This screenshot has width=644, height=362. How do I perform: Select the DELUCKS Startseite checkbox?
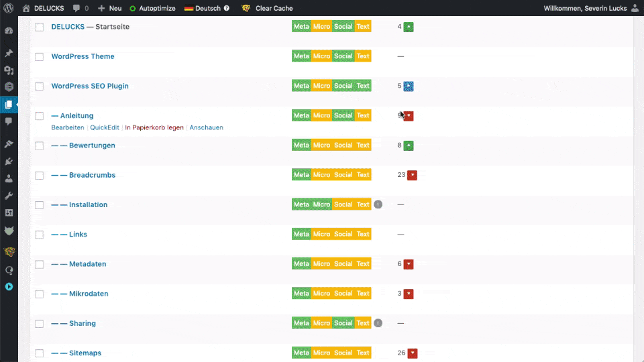[39, 27]
